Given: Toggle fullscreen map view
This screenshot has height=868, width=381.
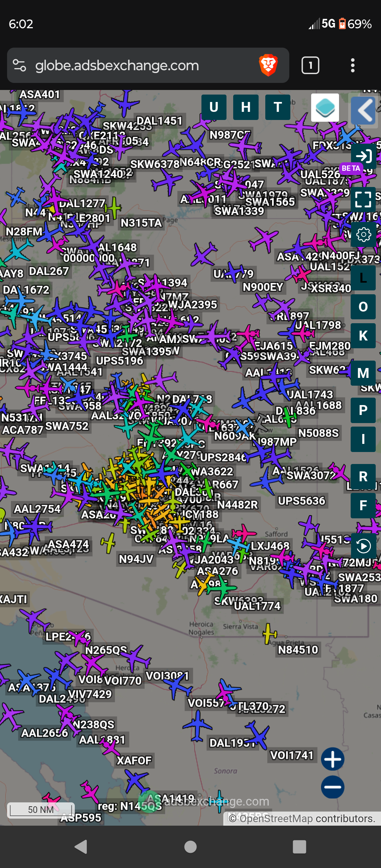Looking at the screenshot, I should point(363,199).
